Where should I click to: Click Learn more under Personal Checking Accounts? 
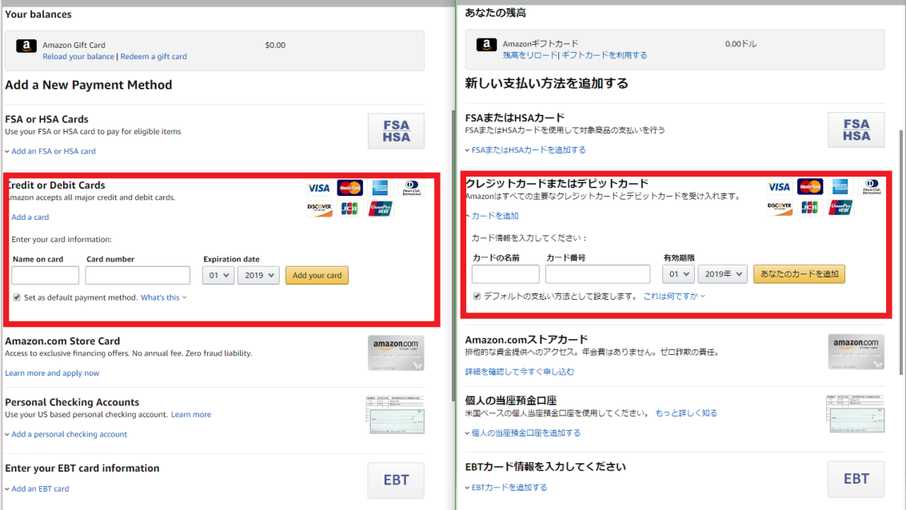pyautogui.click(x=191, y=415)
